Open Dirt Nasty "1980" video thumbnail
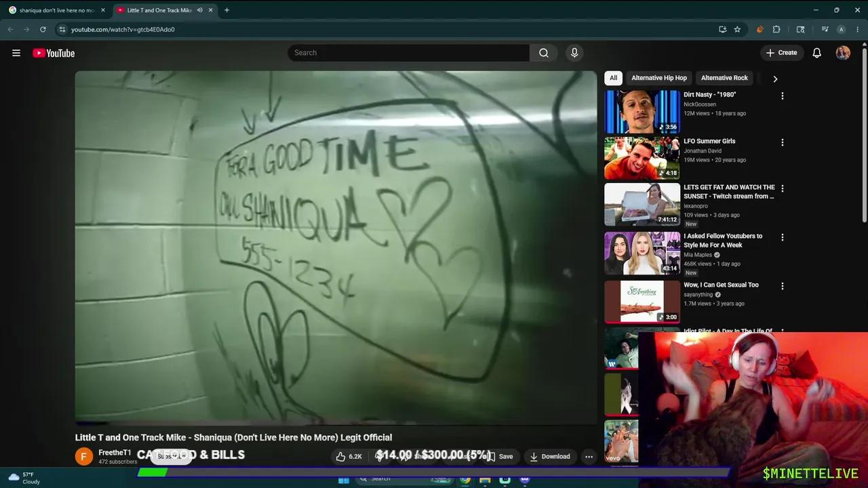The image size is (868, 488). [x=642, y=112]
